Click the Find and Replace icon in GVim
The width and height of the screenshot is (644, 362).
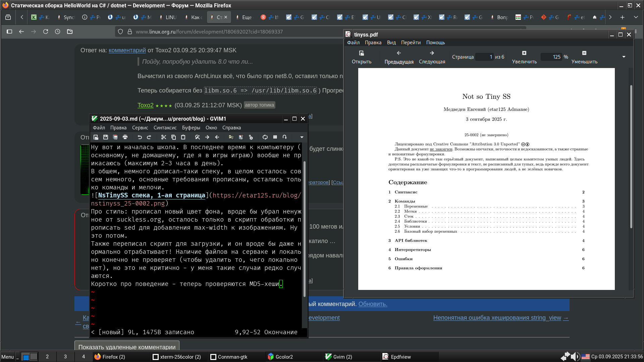(197, 137)
